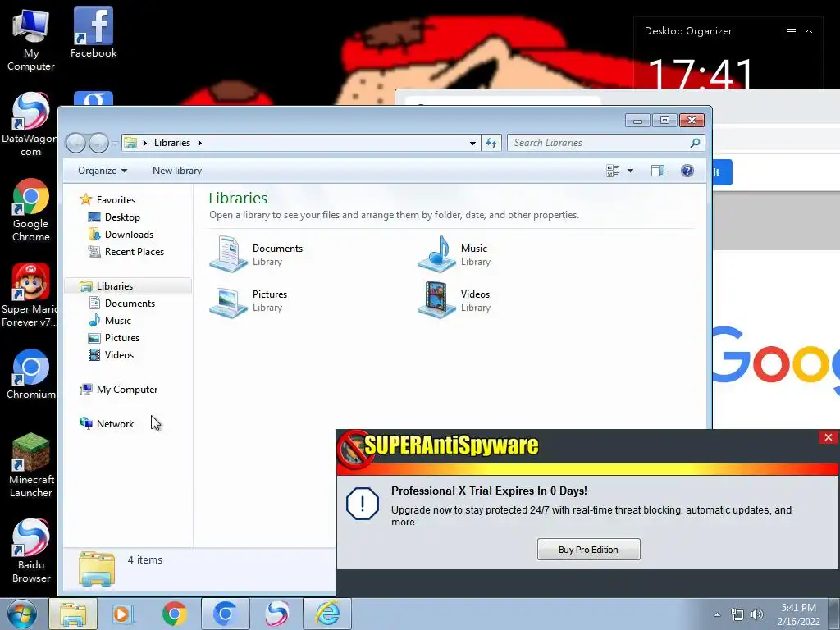Open Explorer help button

click(687, 171)
